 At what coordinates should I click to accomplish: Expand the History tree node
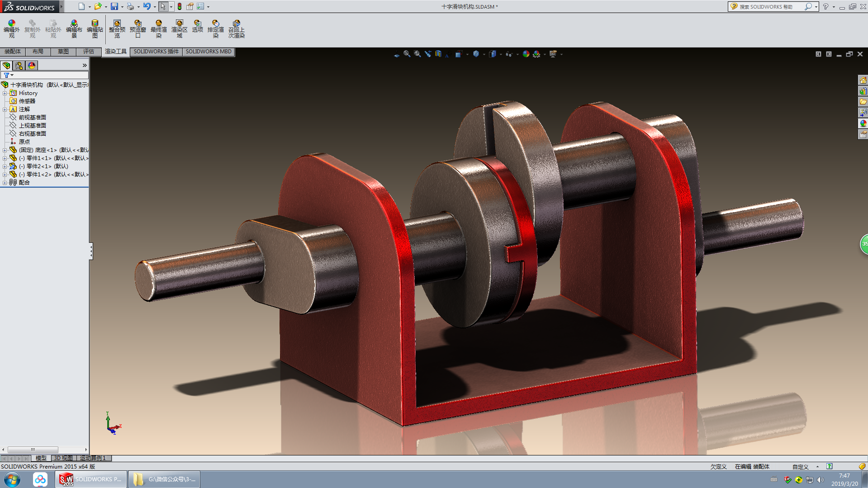[5, 93]
